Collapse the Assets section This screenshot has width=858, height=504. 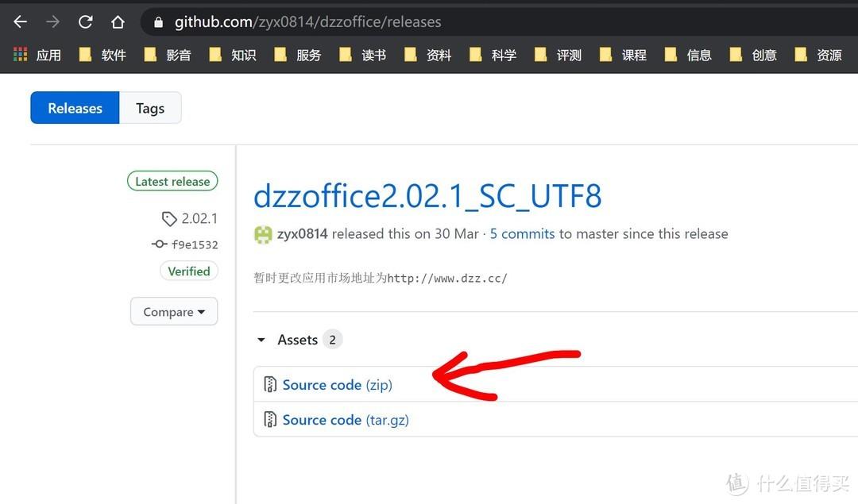coord(261,340)
